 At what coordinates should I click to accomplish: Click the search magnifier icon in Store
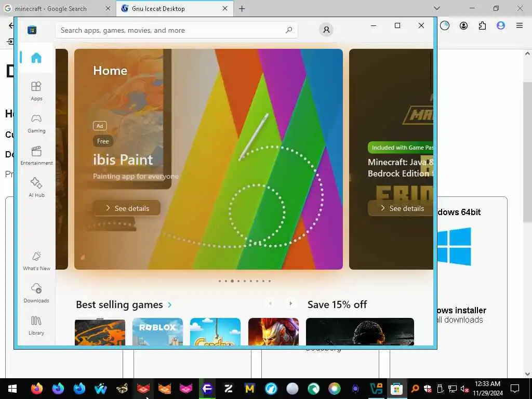289,30
